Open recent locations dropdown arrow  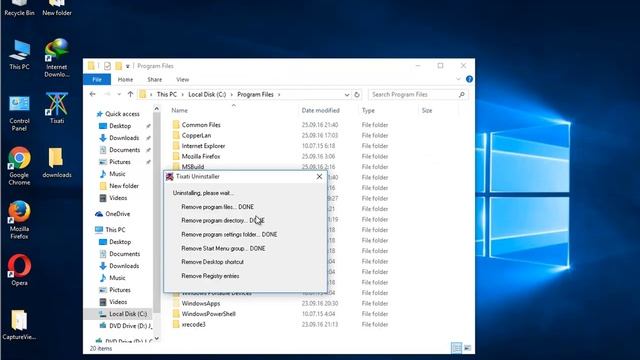click(x=119, y=94)
